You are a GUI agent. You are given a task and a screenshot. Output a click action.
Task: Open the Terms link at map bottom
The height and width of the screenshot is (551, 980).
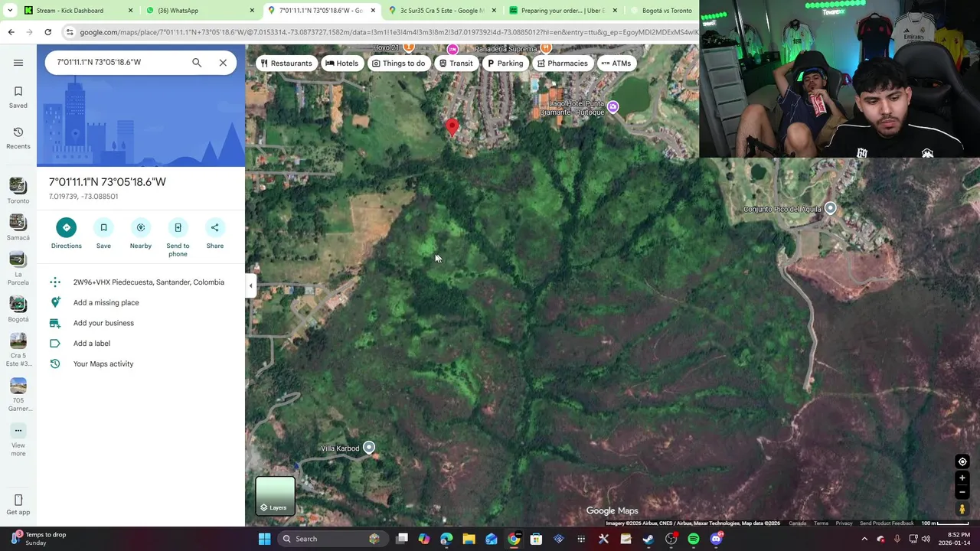821,523
